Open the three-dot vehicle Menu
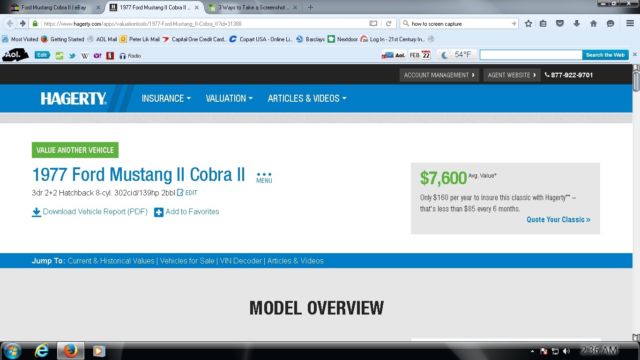Viewport: 640px width, 360px height. [264, 177]
